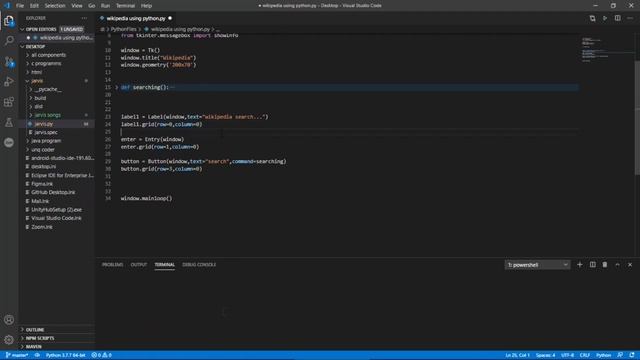Click the Ln 25, Col 1 cursor position indicator
This screenshot has width=640, height=360.
(x=517, y=355)
